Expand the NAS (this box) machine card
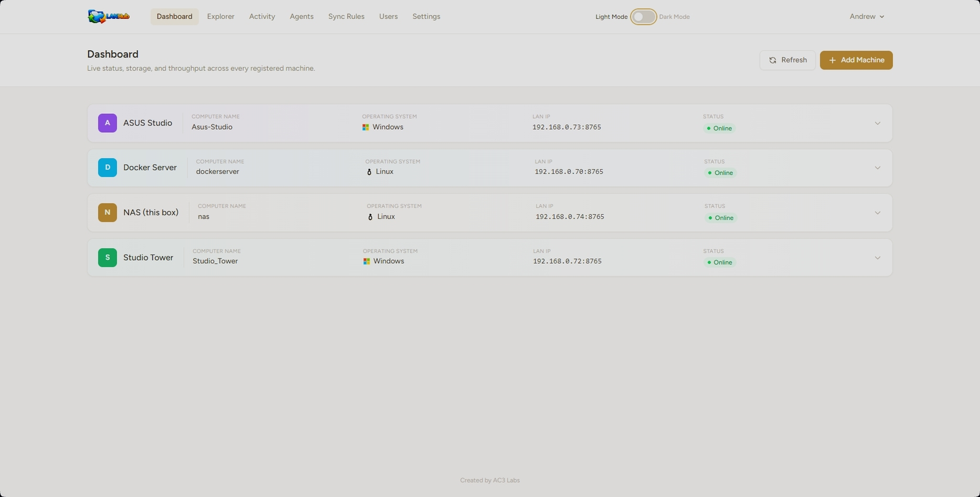Screen dimensions: 980x497 878,213
